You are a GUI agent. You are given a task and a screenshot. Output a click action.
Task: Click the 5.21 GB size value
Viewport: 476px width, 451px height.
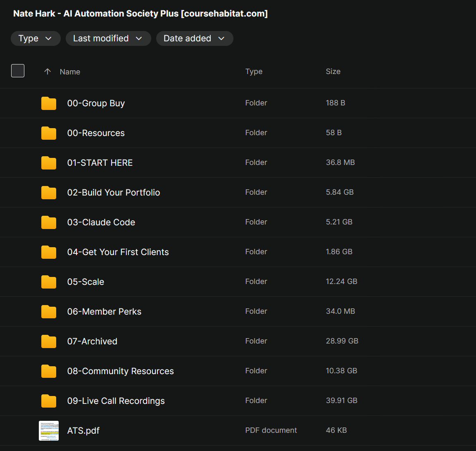coord(339,222)
